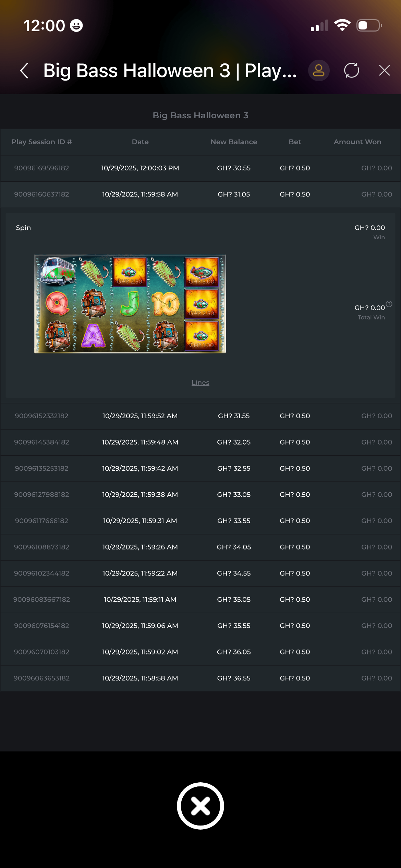Select the Play Session ID # header
The height and width of the screenshot is (868, 401).
(41, 142)
